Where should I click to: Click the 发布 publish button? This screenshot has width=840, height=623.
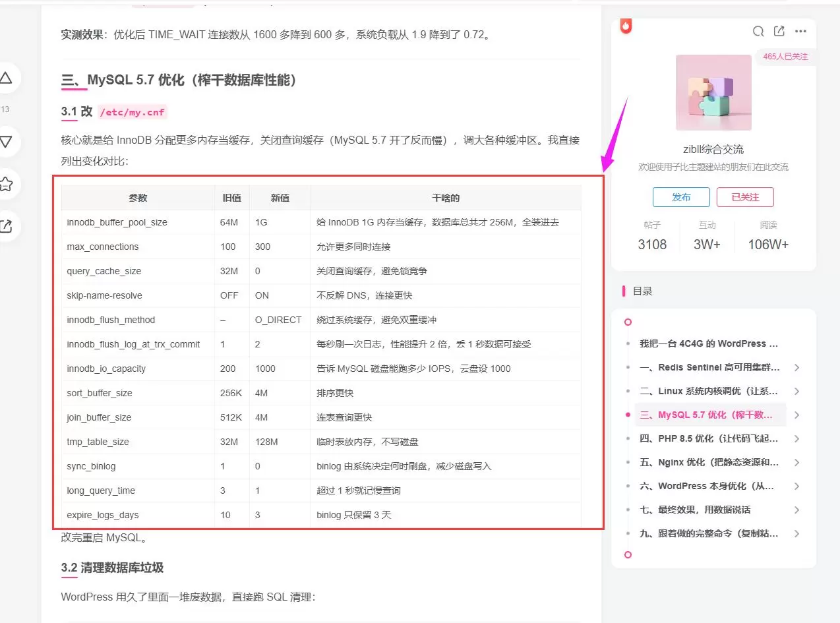[x=681, y=197]
